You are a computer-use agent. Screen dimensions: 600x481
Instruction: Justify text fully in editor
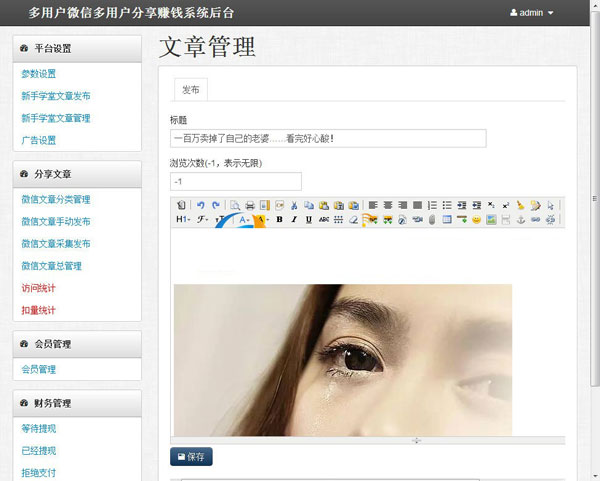[x=417, y=205]
